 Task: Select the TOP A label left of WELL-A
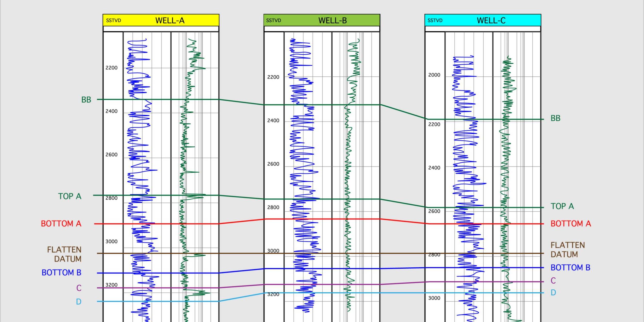[x=70, y=196]
